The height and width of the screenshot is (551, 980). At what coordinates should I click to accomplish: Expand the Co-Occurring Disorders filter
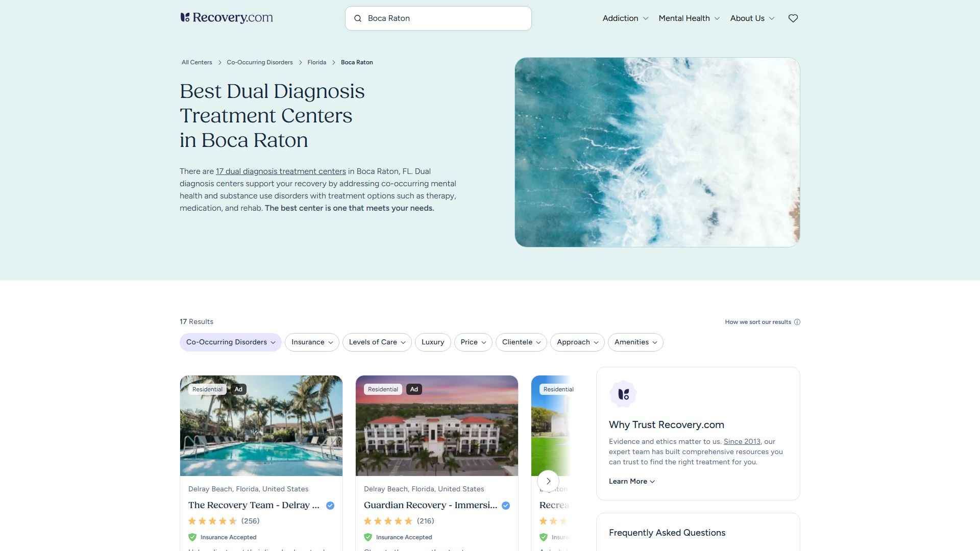[231, 342]
